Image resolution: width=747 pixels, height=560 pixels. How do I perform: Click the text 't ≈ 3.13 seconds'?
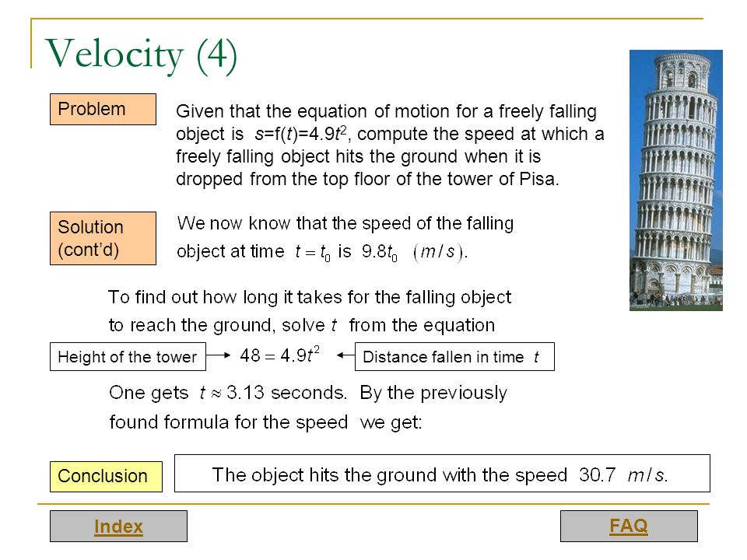click(x=273, y=393)
